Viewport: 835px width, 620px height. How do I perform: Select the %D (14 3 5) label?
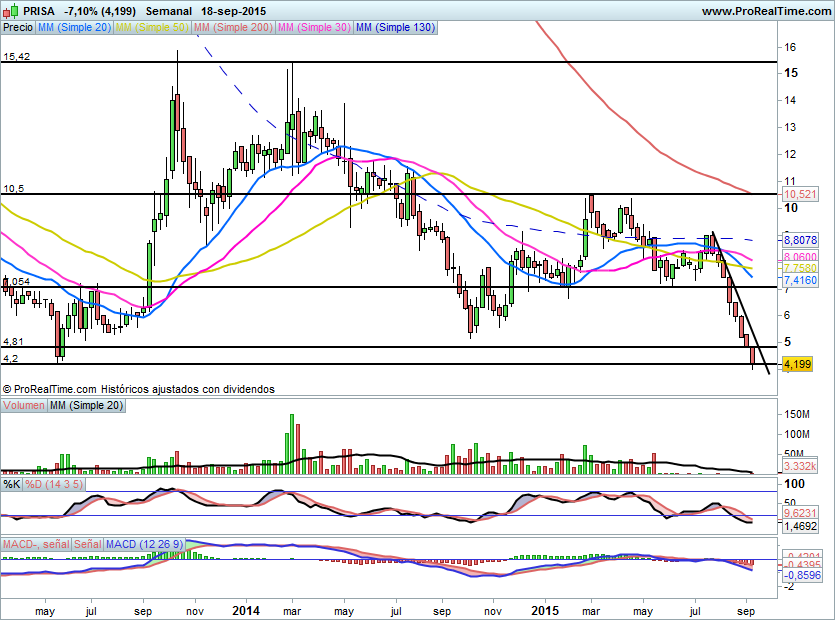(54, 484)
